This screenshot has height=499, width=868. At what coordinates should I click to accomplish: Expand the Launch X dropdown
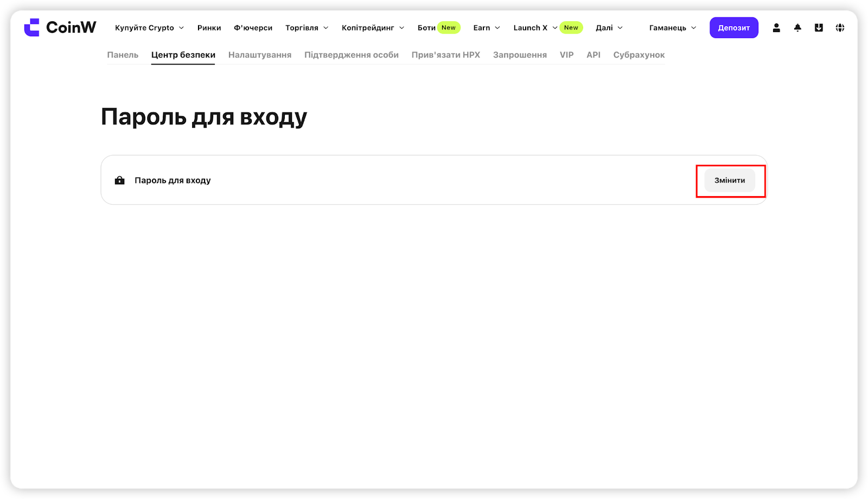(x=535, y=28)
